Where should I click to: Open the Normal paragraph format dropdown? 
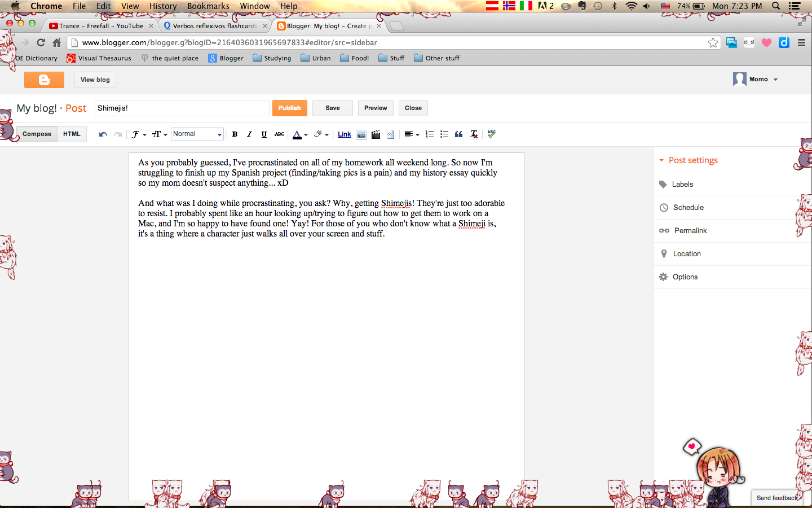[x=197, y=134]
